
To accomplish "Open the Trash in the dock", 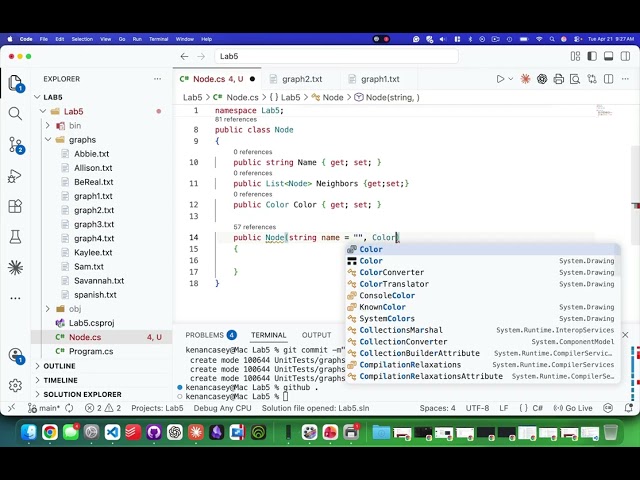I will [x=611, y=432].
